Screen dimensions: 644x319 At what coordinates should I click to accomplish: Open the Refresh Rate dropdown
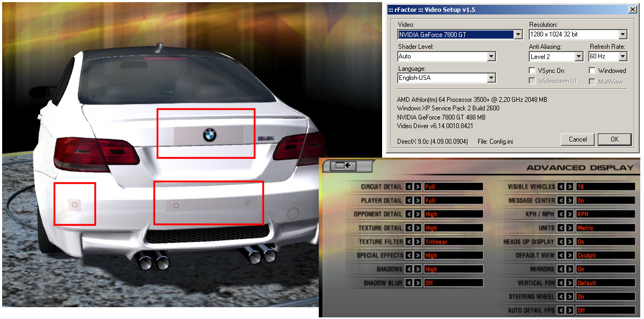(x=623, y=56)
